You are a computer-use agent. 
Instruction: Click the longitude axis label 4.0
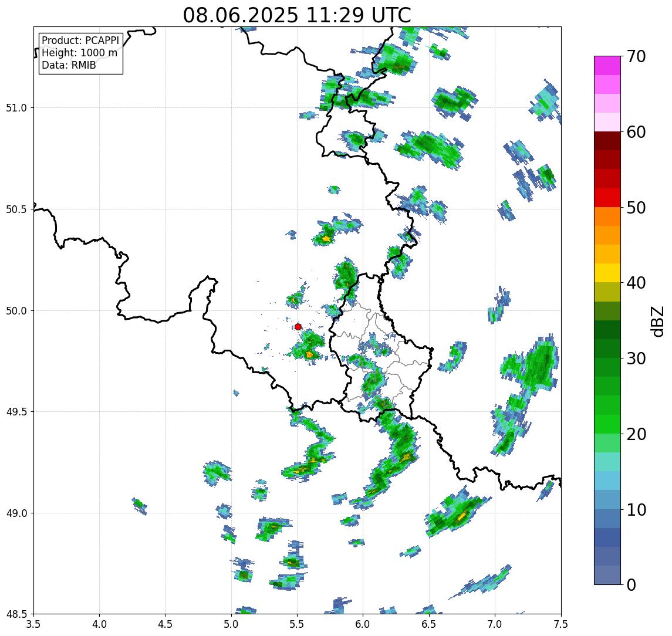coord(99,624)
